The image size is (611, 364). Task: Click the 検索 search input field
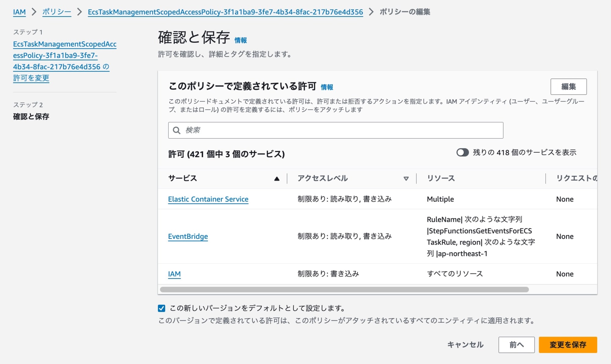coord(335,130)
